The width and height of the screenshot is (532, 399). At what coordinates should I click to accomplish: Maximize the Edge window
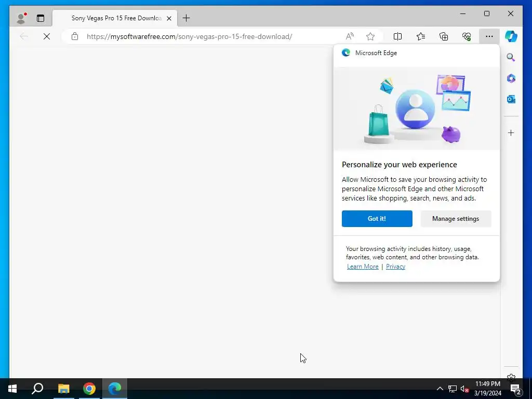tap(486, 14)
